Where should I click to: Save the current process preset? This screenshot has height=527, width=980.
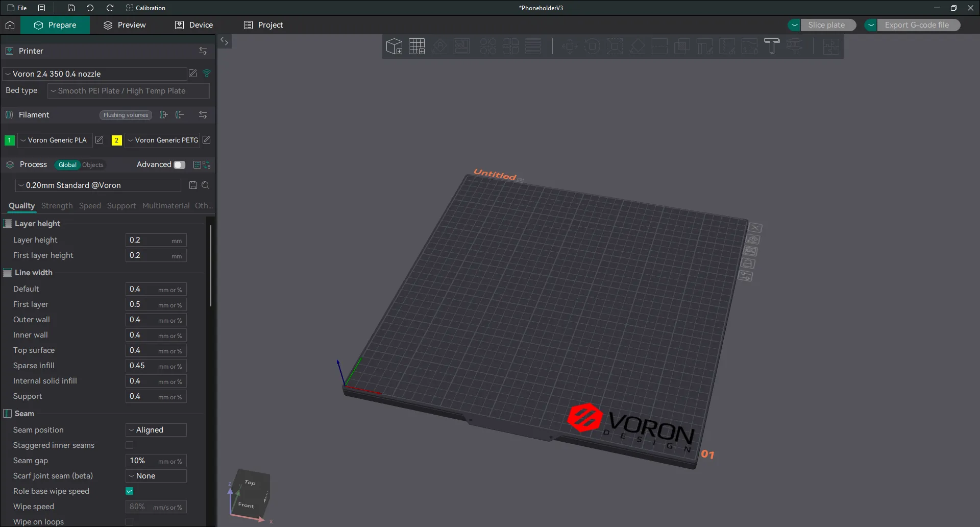tap(193, 185)
